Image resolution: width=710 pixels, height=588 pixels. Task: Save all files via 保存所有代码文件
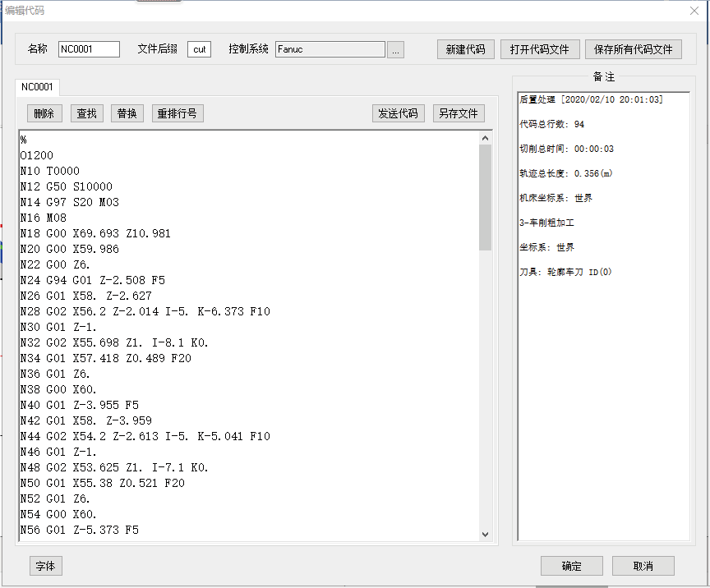(633, 49)
